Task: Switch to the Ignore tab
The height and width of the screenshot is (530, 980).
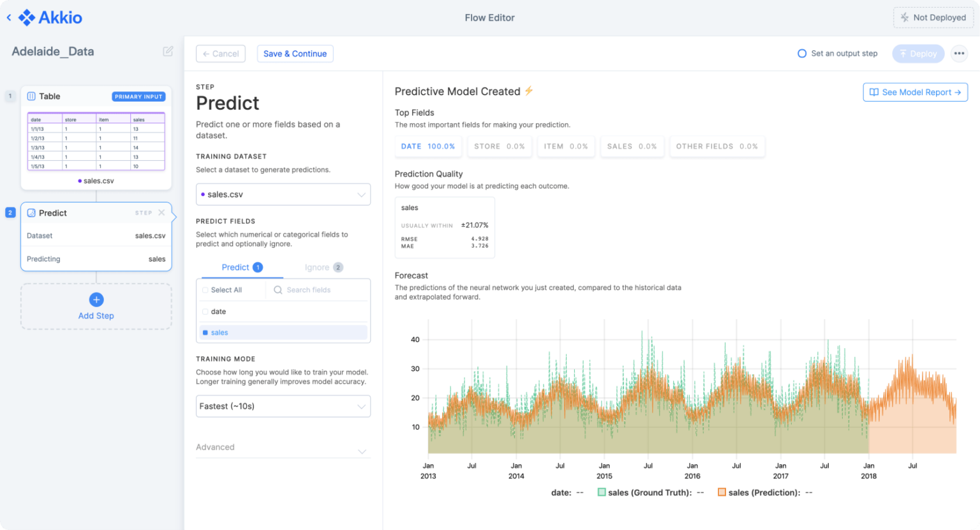Action: point(318,267)
